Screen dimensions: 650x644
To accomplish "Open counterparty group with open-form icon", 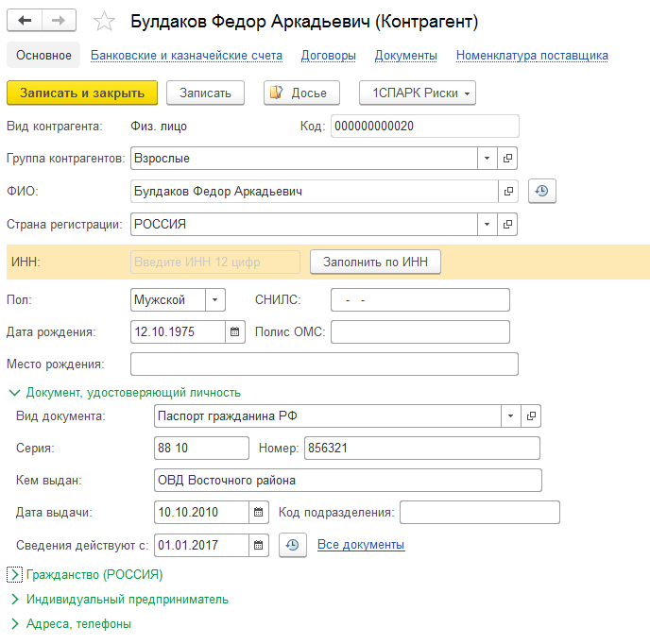I will click(507, 159).
